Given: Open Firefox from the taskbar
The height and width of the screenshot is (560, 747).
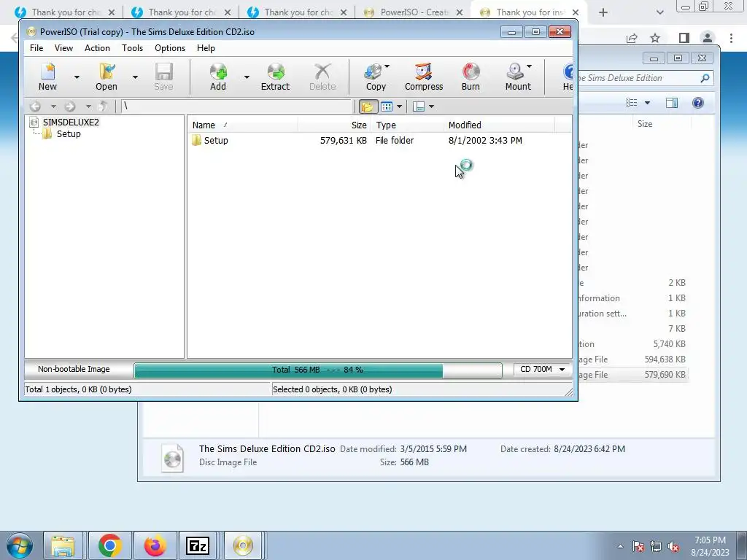Looking at the screenshot, I should (155, 545).
